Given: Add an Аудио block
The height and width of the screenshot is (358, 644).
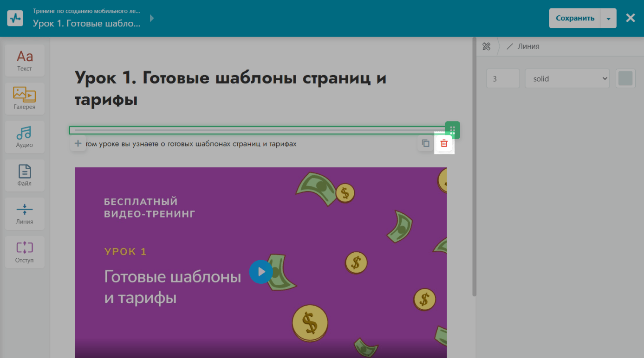Looking at the screenshot, I should [25, 137].
